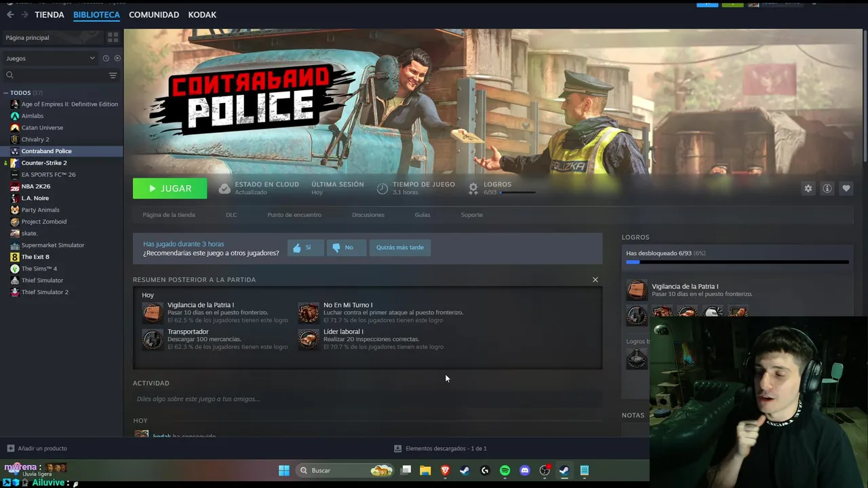868x488 pixels.
Task: Open Windows Start menu
Action: click(x=284, y=470)
